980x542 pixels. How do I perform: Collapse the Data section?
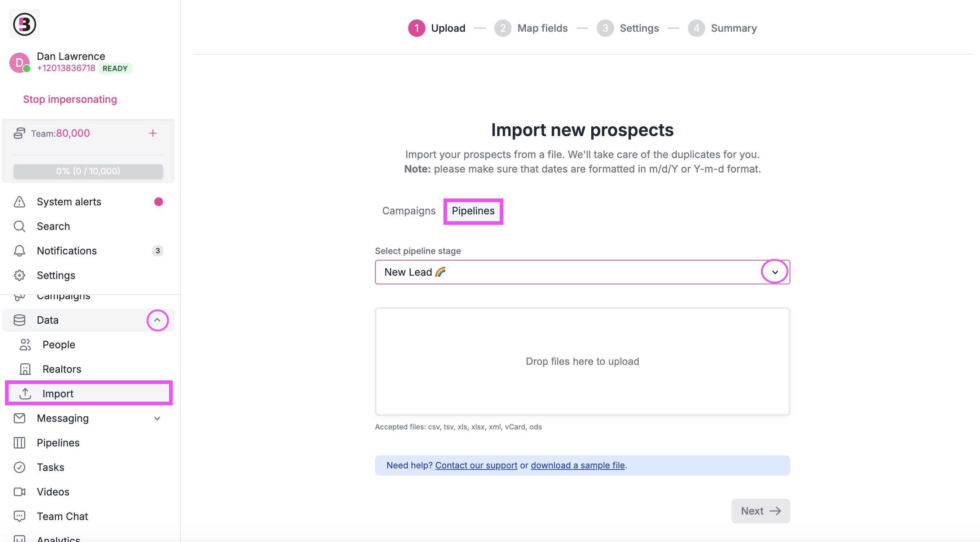click(158, 320)
